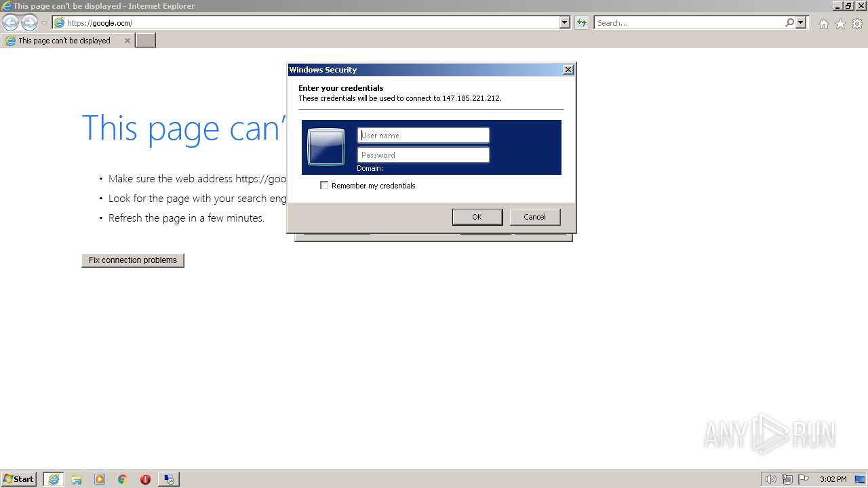The image size is (868, 488).
Task: Select the 'This page can't be displayed' tab
Action: 67,41
